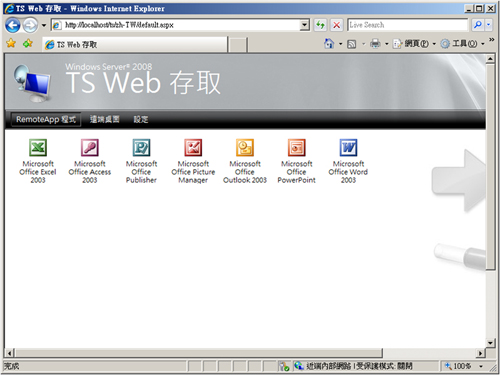Click the Print toolbar icon
Image resolution: width=500 pixels, height=375 pixels.
pyautogui.click(x=375, y=44)
